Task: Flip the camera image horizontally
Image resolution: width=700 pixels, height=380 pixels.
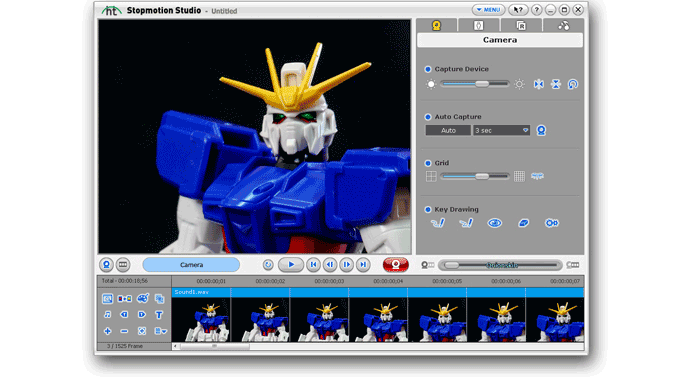Action: click(x=539, y=84)
